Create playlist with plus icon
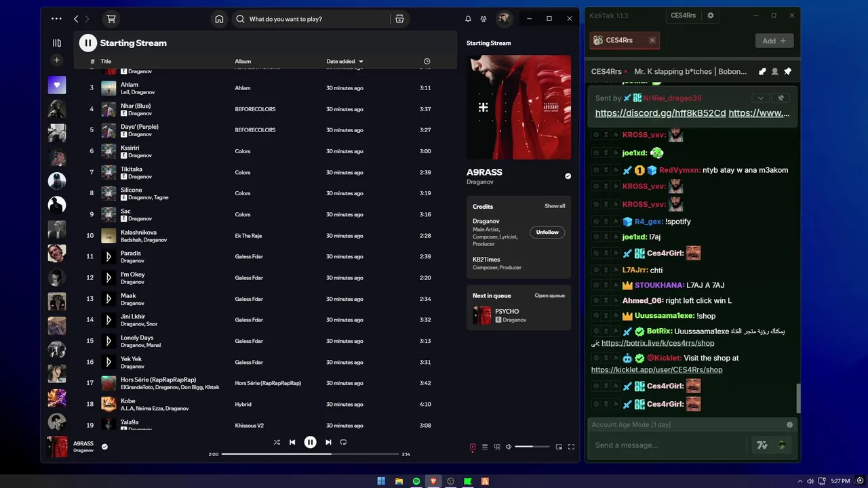Image resolution: width=868 pixels, height=488 pixels. (x=57, y=60)
